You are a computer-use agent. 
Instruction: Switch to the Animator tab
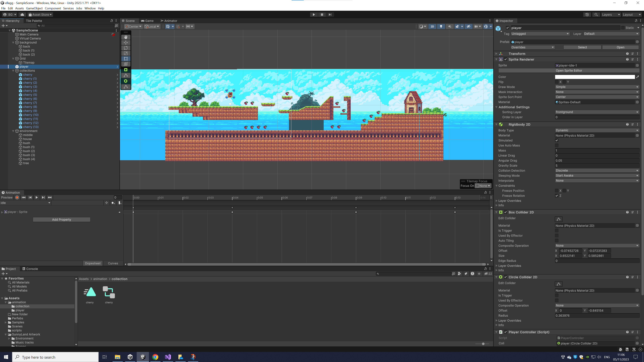pyautogui.click(x=169, y=21)
